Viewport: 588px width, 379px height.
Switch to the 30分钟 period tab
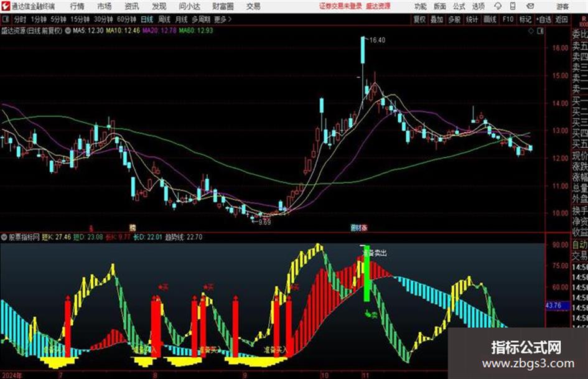click(x=103, y=19)
